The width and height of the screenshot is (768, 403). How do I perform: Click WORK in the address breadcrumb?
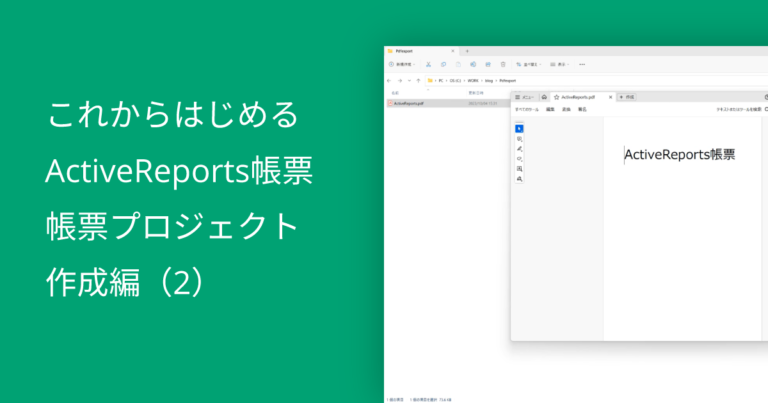coord(473,81)
